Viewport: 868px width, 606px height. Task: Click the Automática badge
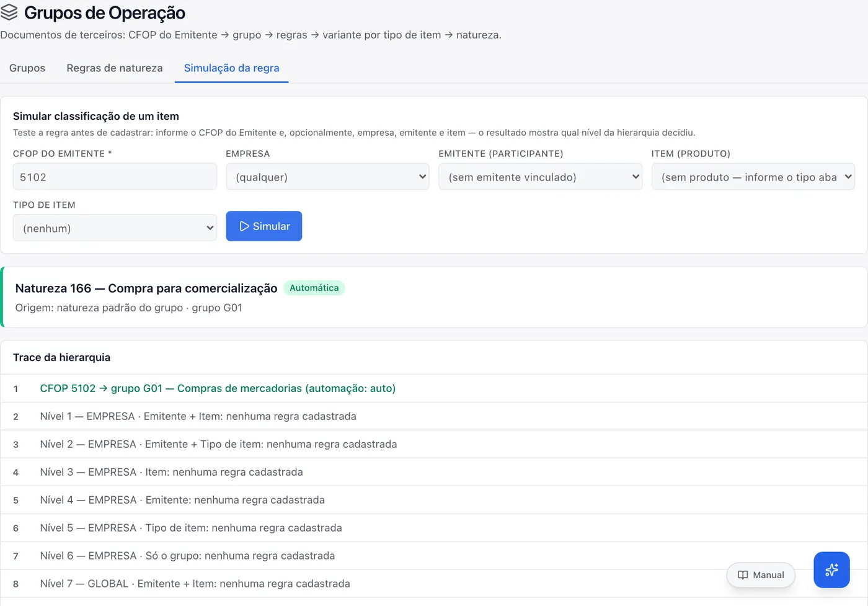pyautogui.click(x=314, y=288)
